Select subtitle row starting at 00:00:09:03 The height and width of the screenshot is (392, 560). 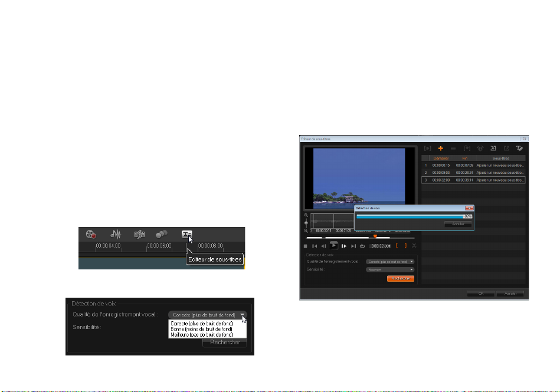473,172
